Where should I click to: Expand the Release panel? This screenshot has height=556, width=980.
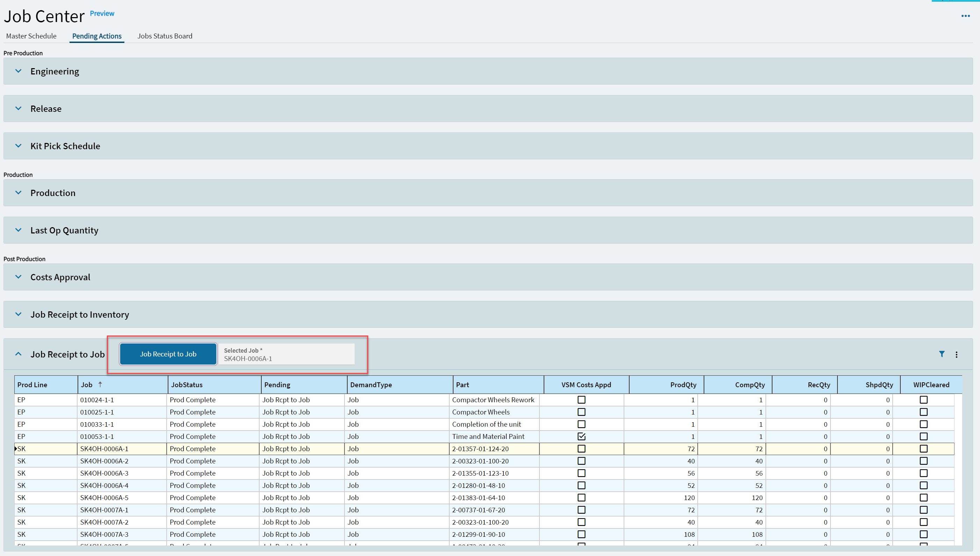18,108
